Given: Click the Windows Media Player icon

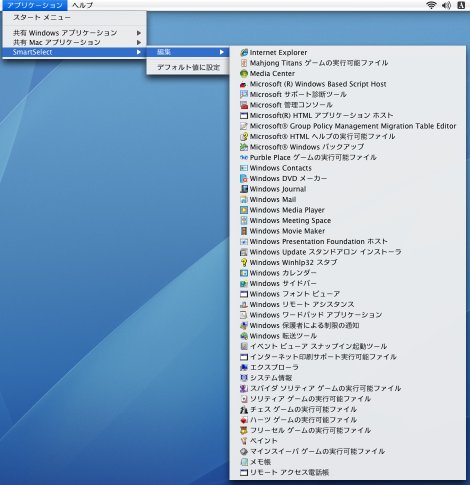Looking at the screenshot, I should click(244, 210).
